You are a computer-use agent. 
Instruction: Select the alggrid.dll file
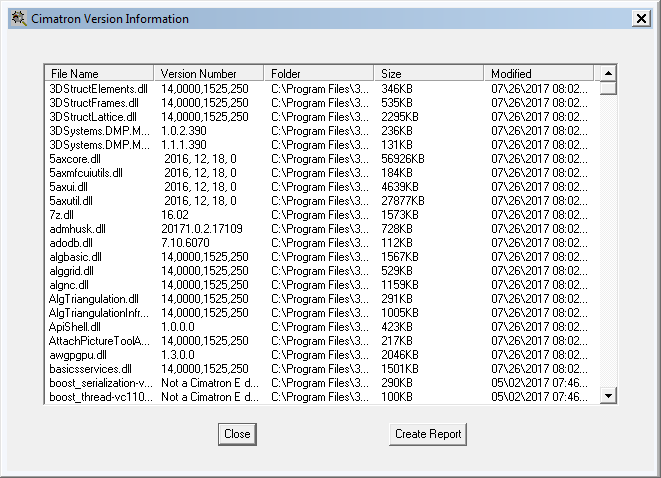(x=72, y=271)
